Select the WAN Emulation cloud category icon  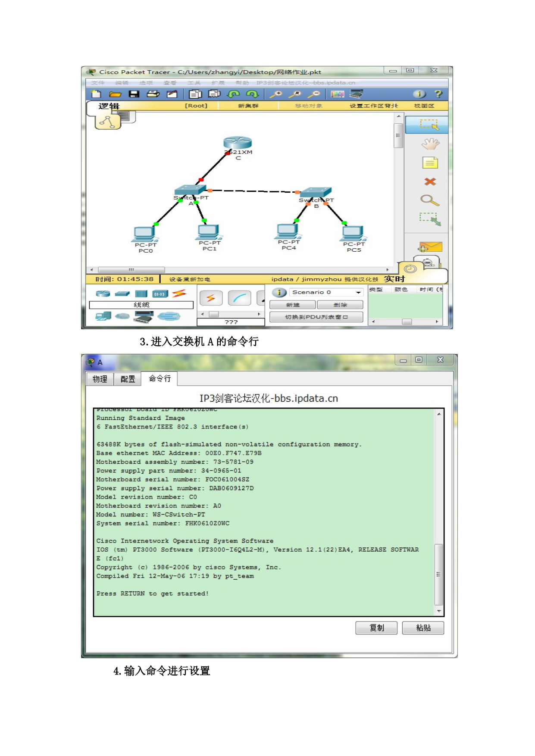122,316
